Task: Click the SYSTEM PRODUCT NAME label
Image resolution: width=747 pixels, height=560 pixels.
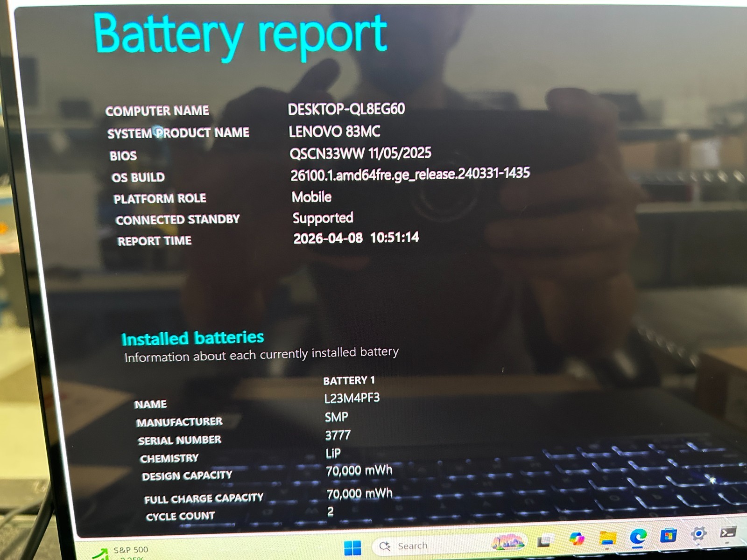Action: [x=178, y=133]
